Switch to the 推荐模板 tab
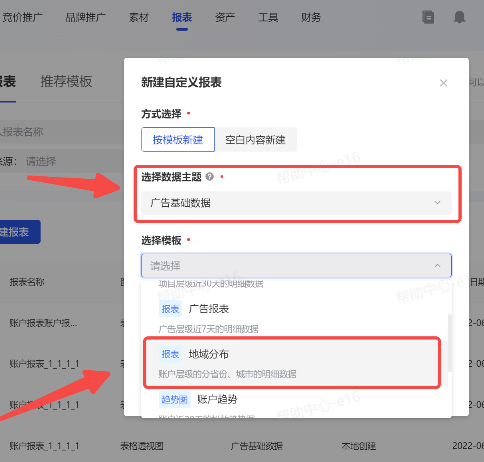 (66, 81)
